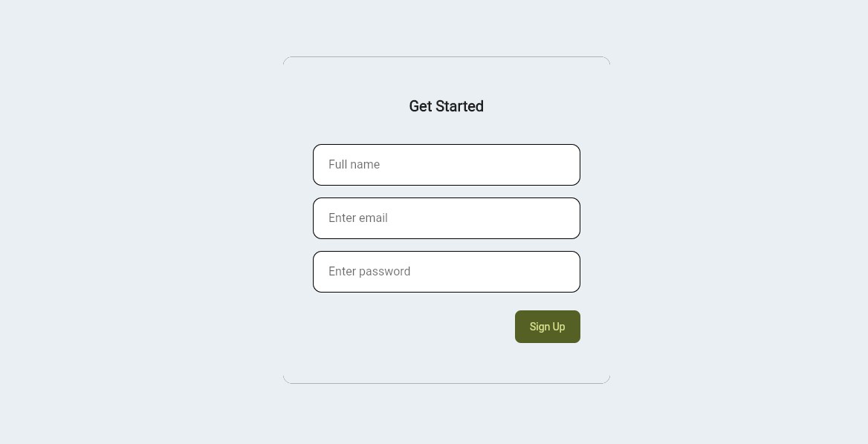This screenshot has width=868, height=444.
Task: Click the Enter email placeholder text
Action: point(357,218)
